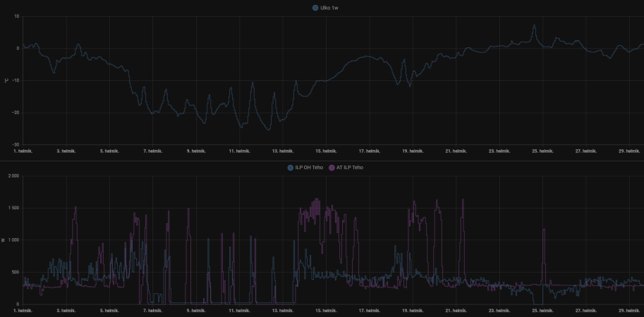Viewport: 644px width, 317px height.
Task: Click the 13. helmik. label on the top chart axis
Action: click(284, 151)
